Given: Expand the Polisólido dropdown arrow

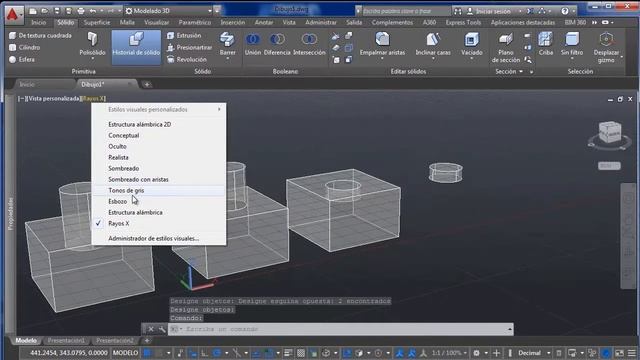Looking at the screenshot, I should (92, 59).
